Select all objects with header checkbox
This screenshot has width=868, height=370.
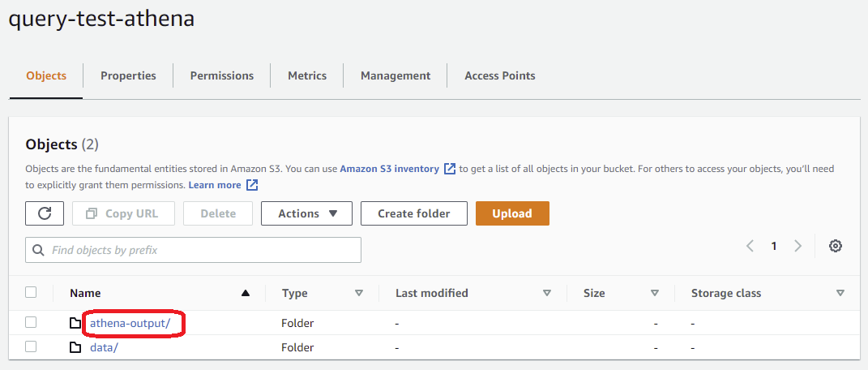[31, 292]
